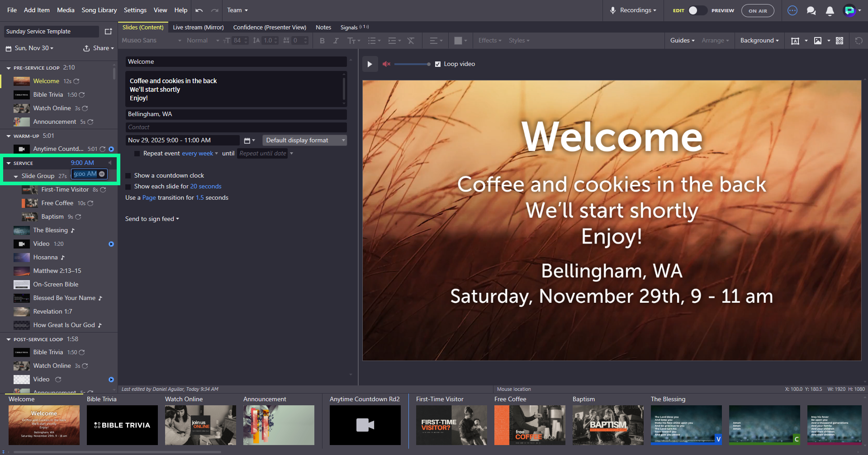Screen dimensions: 868x455
Task: Click the '1.5' transition seconds link
Action: coord(199,198)
